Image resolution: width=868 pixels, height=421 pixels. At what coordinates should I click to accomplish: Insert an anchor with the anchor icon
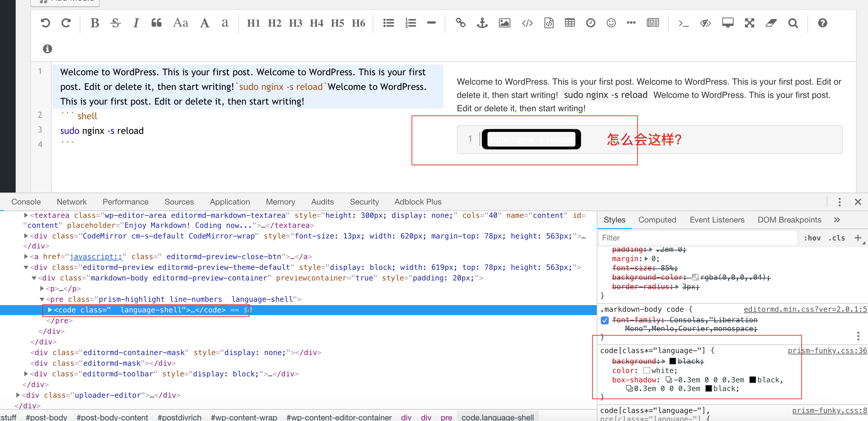[x=482, y=23]
